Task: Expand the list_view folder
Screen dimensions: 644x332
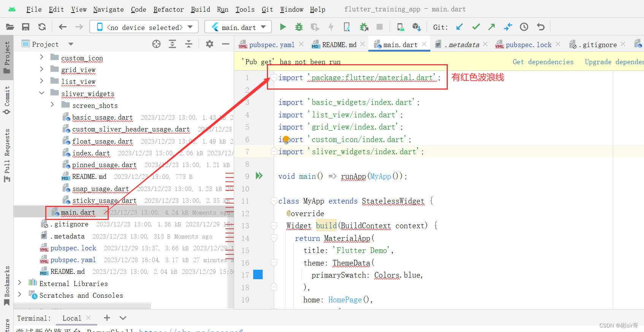Action: coord(42,81)
